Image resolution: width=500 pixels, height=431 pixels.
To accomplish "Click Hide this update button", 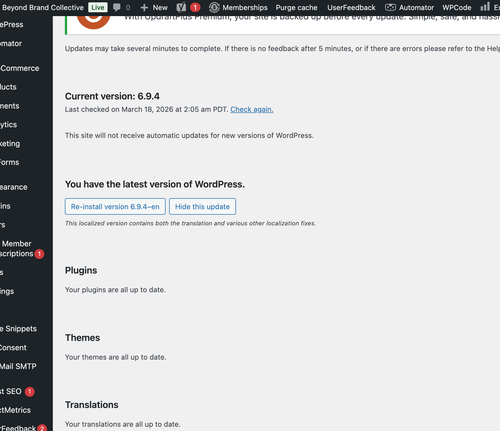I will [202, 207].
